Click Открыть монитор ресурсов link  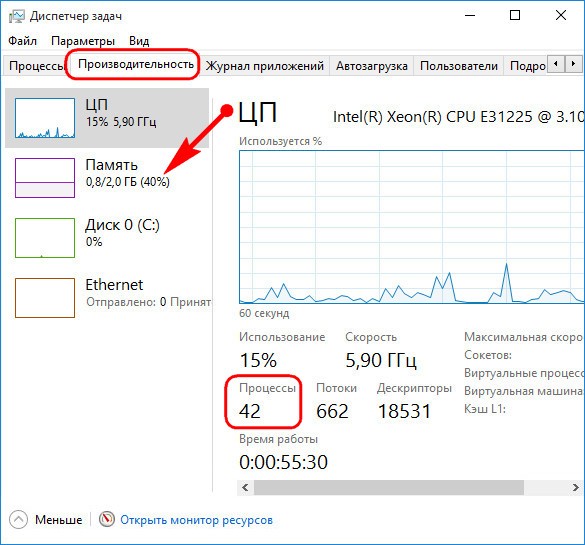pos(196,520)
